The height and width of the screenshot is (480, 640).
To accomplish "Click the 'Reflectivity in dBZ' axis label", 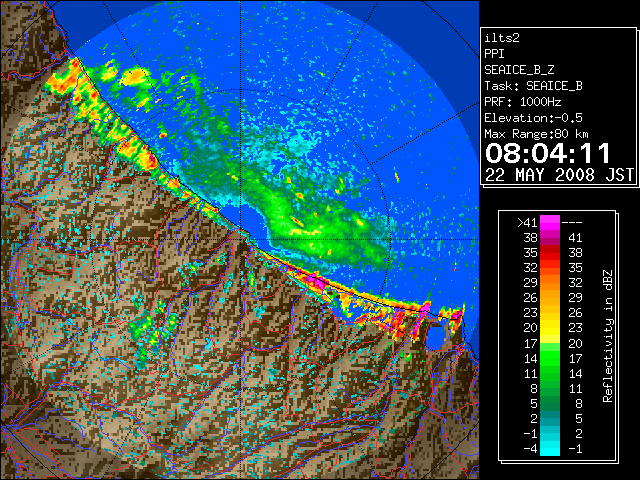I will pos(608,336).
